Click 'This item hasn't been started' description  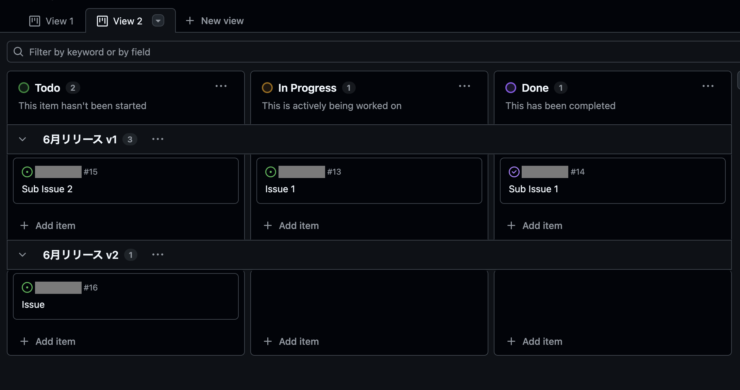(x=83, y=106)
